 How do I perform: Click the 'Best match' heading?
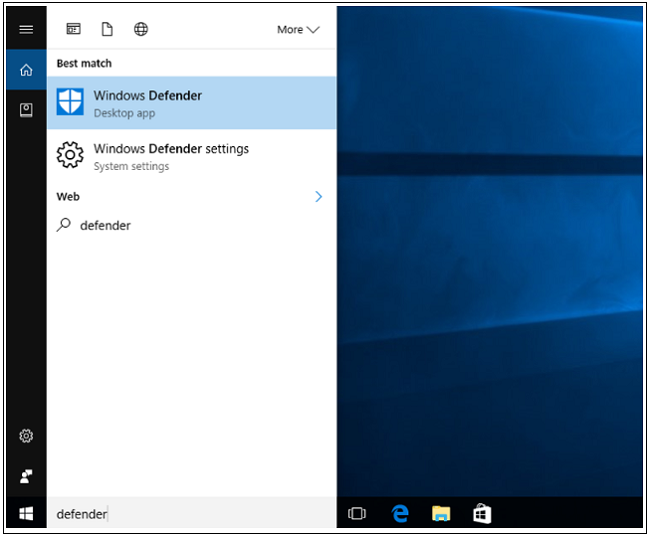click(84, 63)
